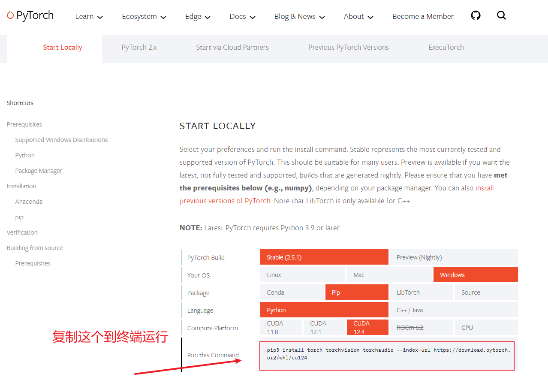Expand the About menu chevron
This screenshot has height=392, width=548.
[x=370, y=17]
